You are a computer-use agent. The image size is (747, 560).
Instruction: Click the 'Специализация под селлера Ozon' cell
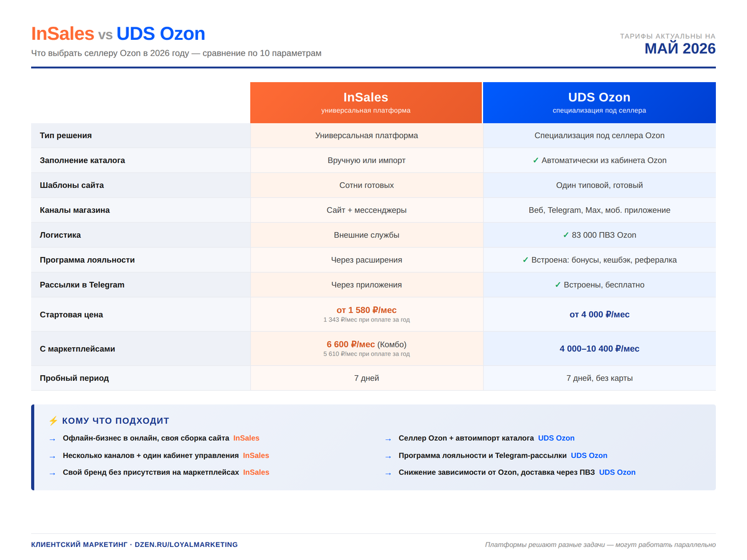[x=599, y=136]
